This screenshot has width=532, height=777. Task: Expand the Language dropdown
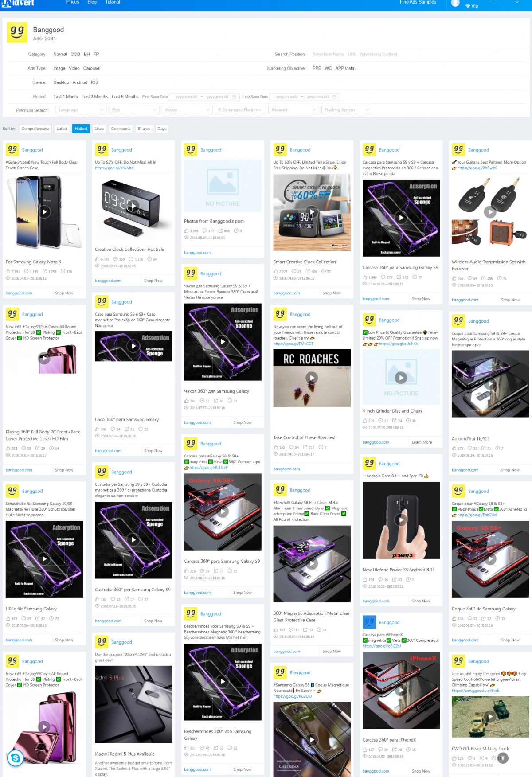(81, 110)
